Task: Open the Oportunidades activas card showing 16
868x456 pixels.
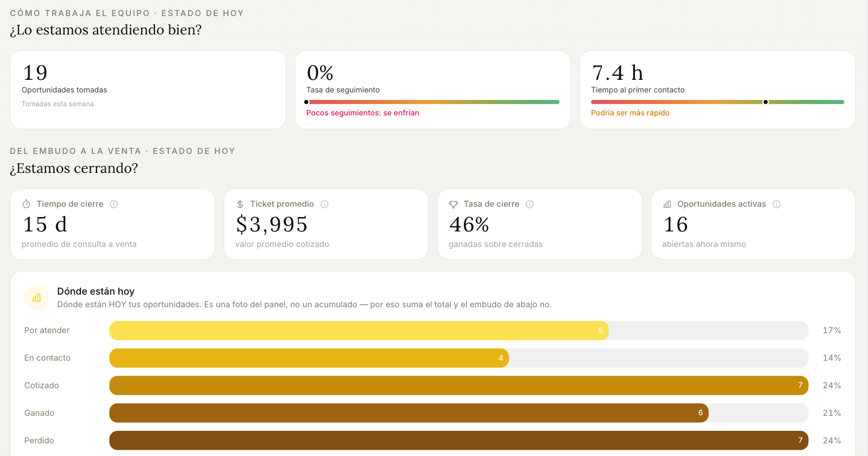Action: click(x=753, y=225)
